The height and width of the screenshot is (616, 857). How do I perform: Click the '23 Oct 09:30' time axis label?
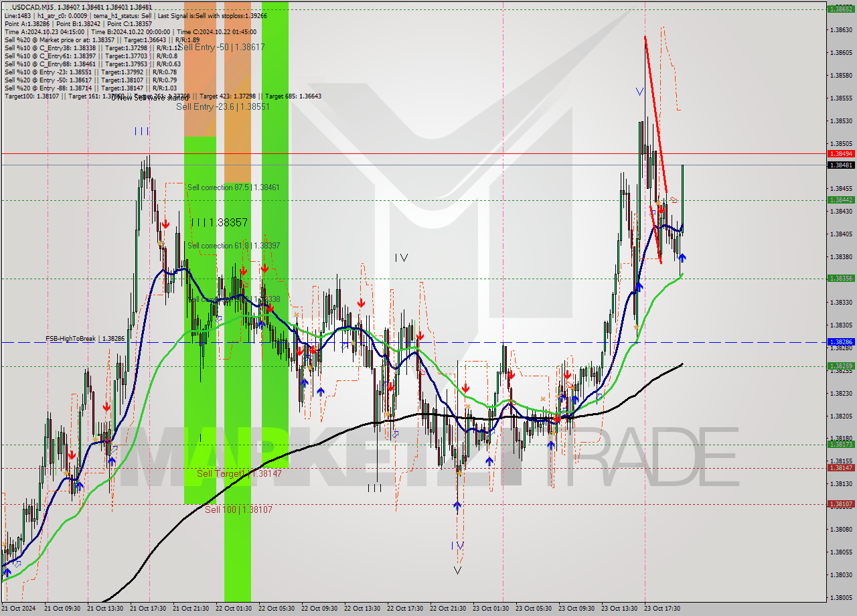(x=576, y=608)
